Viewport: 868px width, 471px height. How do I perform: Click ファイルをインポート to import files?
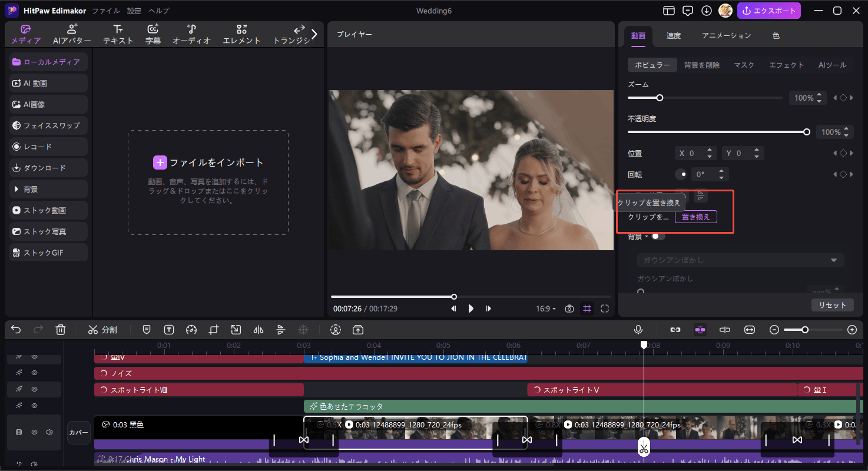coord(208,162)
